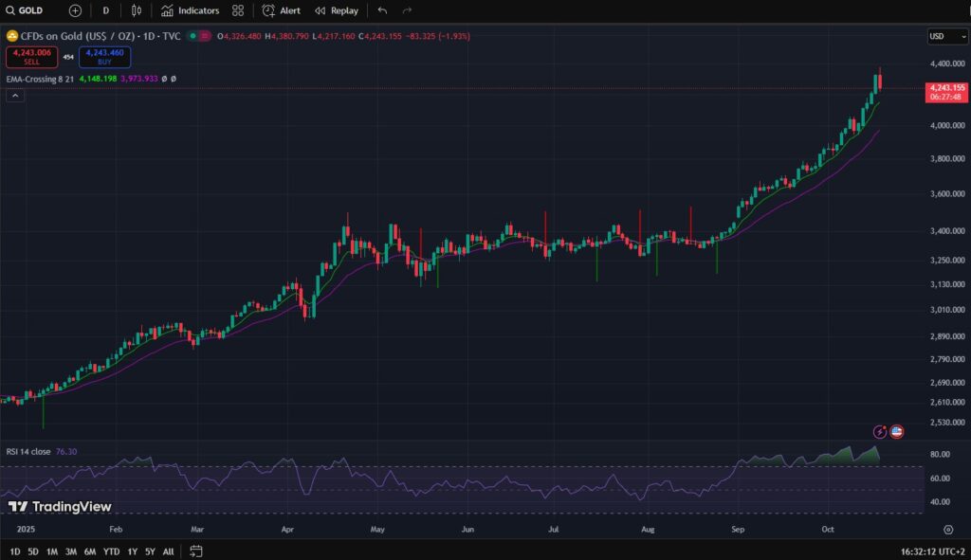Image resolution: width=971 pixels, height=560 pixels.
Task: Click the redo arrow
Action: click(x=407, y=10)
